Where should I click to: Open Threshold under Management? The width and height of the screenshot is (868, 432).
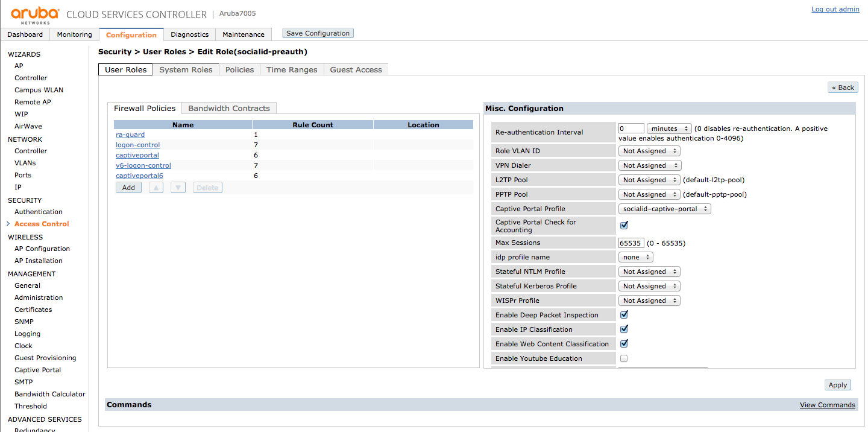pyautogui.click(x=31, y=406)
